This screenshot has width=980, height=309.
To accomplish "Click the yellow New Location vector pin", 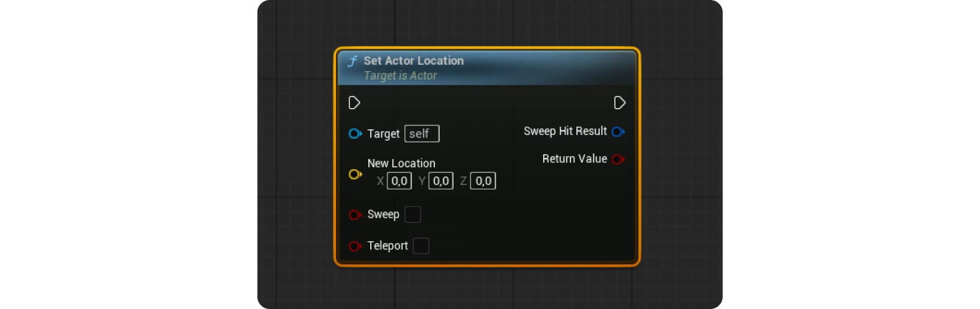I will coord(355,174).
